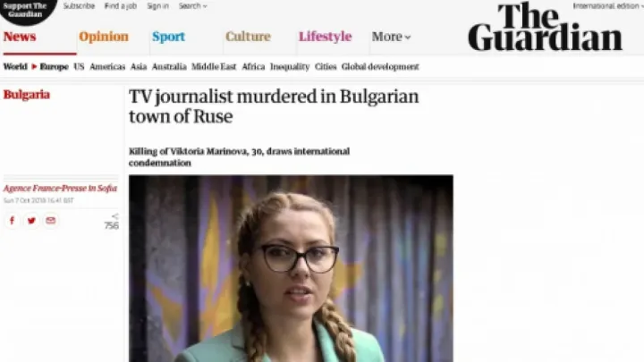
Task: Open the Bulgaria topic link
Action: point(27,95)
